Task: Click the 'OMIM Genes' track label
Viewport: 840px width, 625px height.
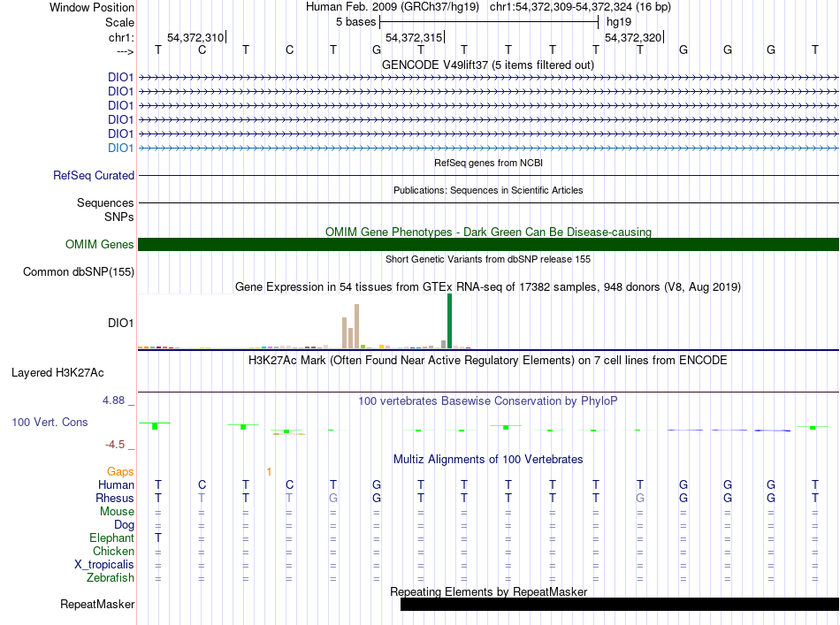Action: (x=99, y=244)
